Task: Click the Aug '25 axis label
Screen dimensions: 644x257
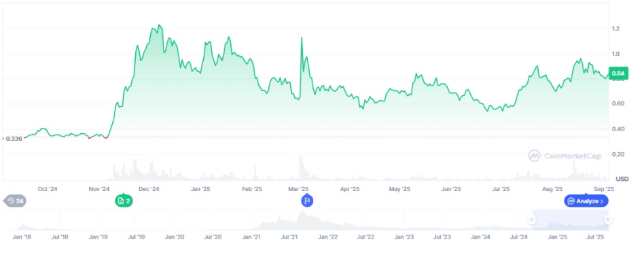Action: click(x=552, y=189)
